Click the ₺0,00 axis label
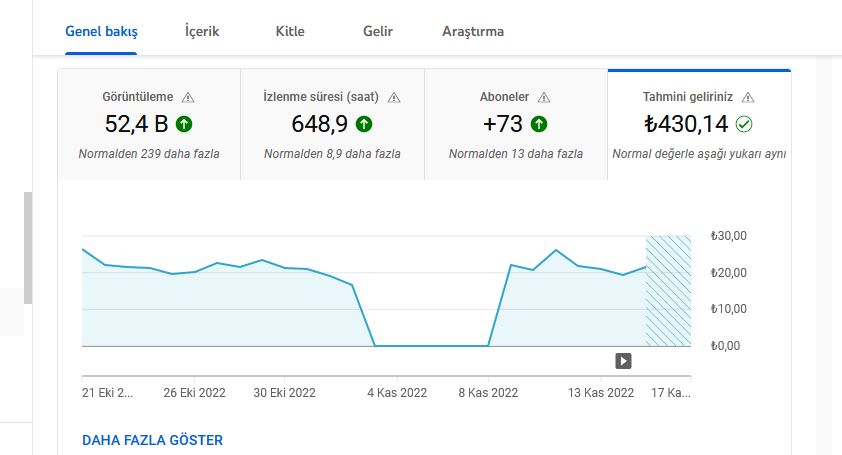Viewport: 842px width, 455px height. pos(725,346)
